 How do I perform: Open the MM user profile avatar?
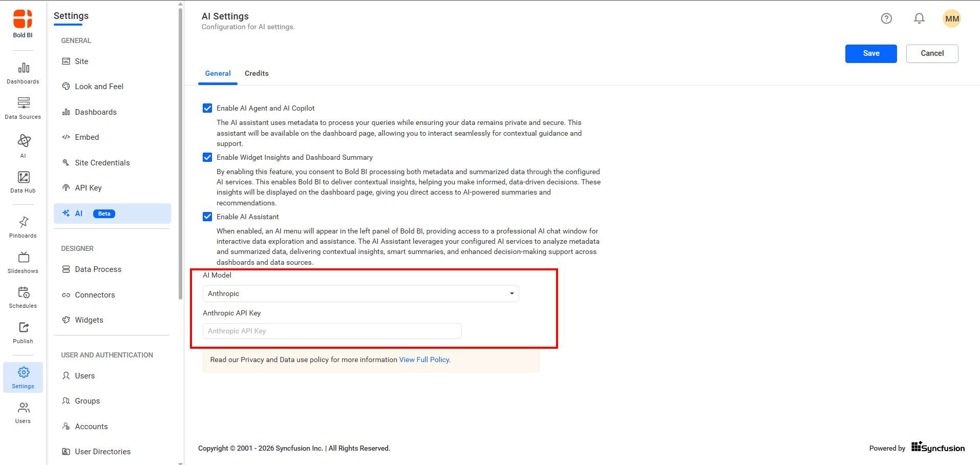tap(952, 18)
